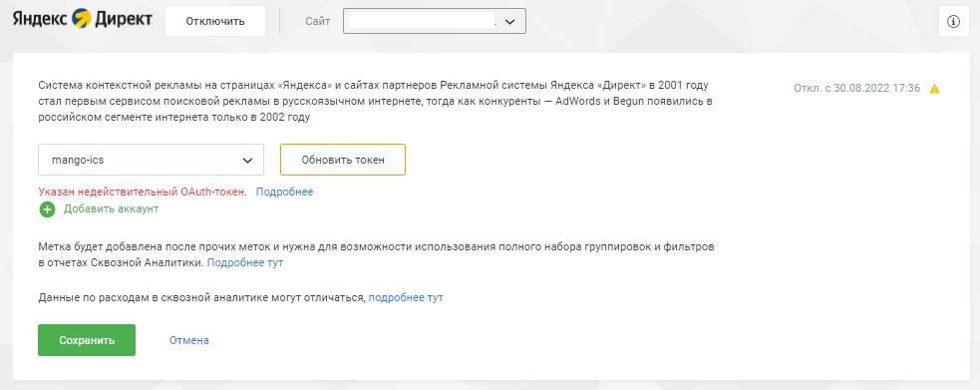Click the red invalid OAuth-токен error message
This screenshot has width=980, height=390.
point(143,192)
